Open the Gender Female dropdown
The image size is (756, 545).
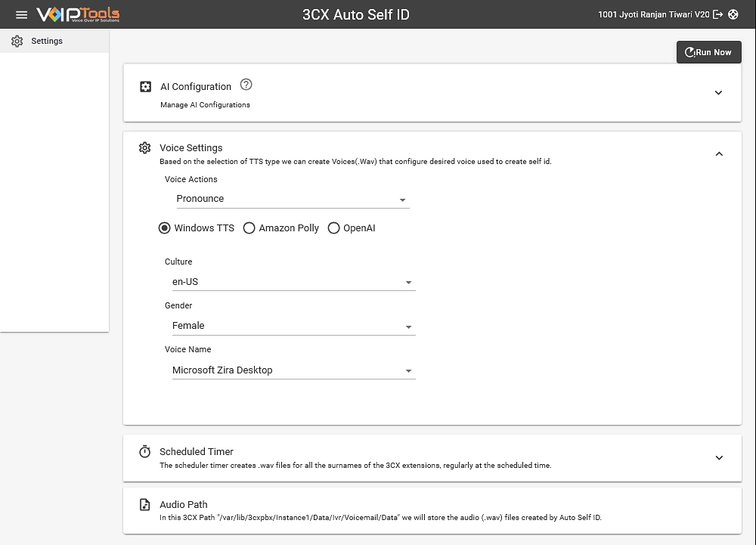(293, 327)
